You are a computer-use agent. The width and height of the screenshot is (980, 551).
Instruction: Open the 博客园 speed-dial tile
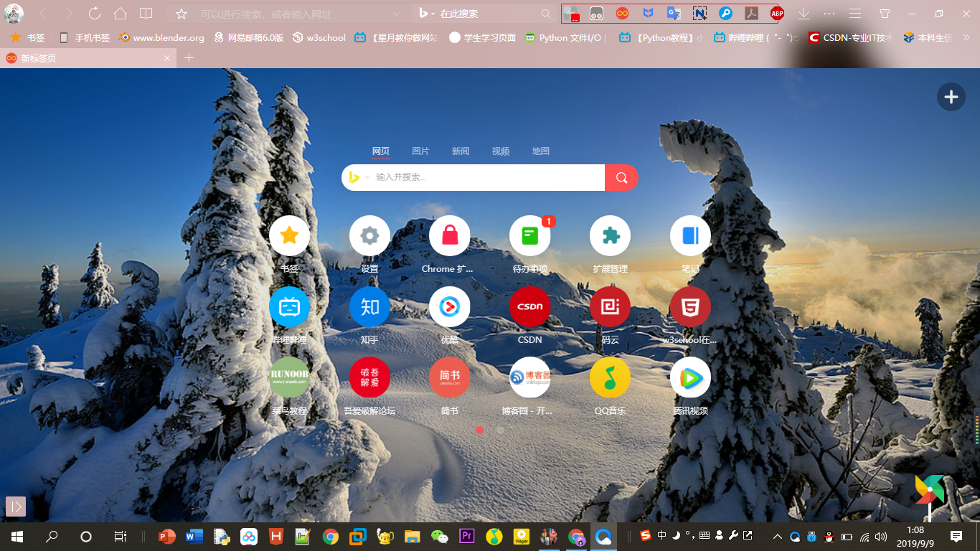(x=530, y=377)
